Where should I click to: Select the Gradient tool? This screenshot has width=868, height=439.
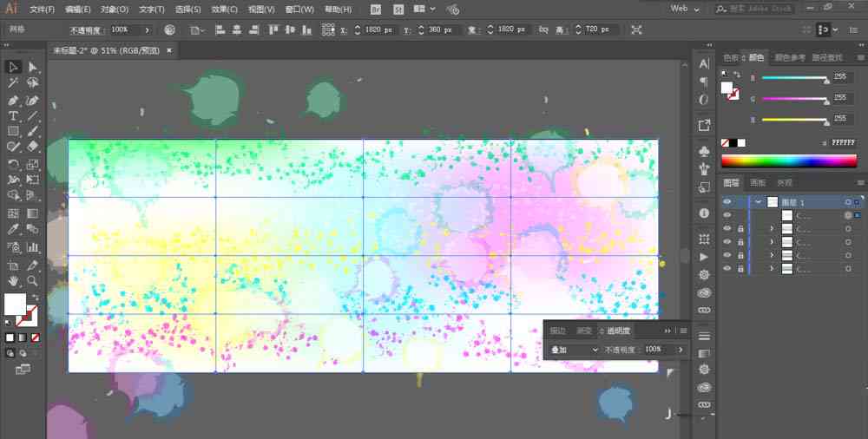coord(33,213)
